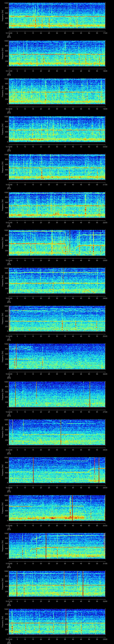Click the 25:00 end time label

[105, 336]
